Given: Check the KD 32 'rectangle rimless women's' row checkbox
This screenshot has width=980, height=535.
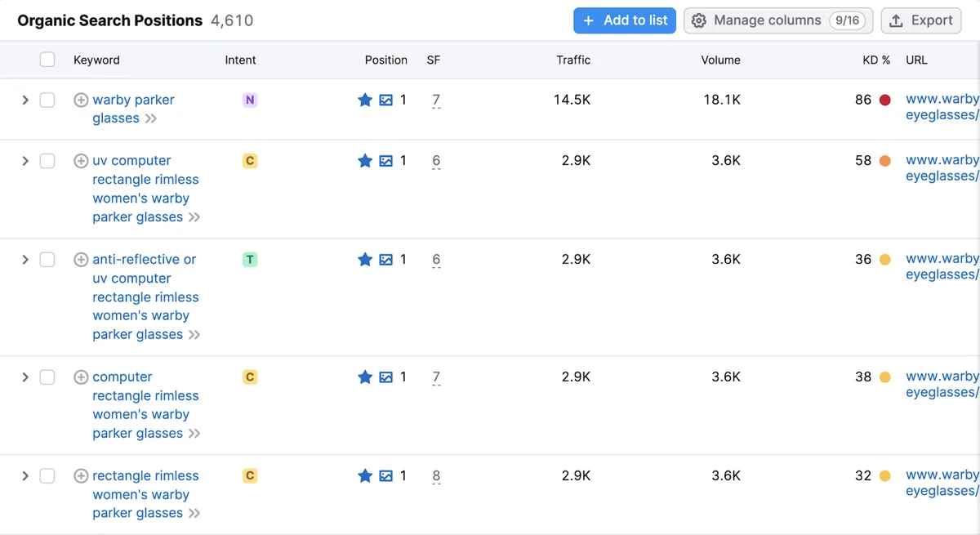Looking at the screenshot, I should (x=47, y=475).
